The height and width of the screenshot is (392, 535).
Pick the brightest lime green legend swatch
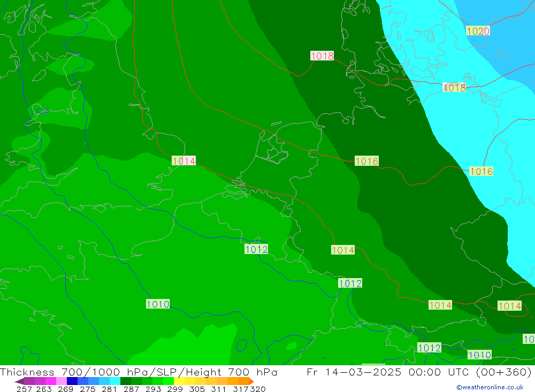pos(169,381)
